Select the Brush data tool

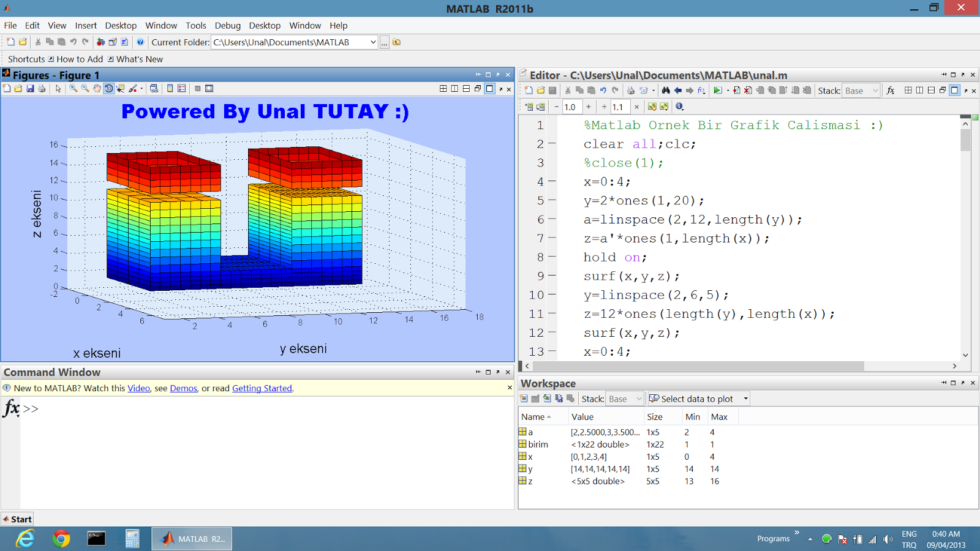(132, 89)
